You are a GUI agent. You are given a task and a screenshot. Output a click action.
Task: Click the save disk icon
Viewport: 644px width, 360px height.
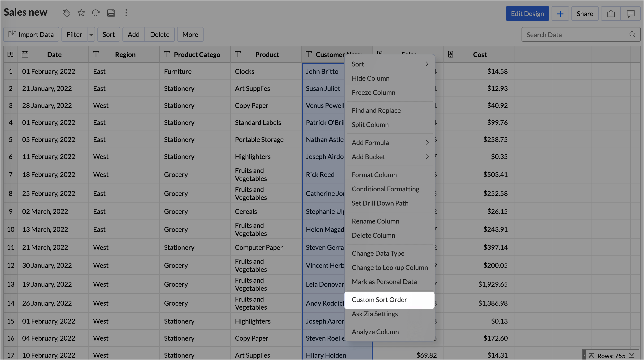[x=111, y=13]
